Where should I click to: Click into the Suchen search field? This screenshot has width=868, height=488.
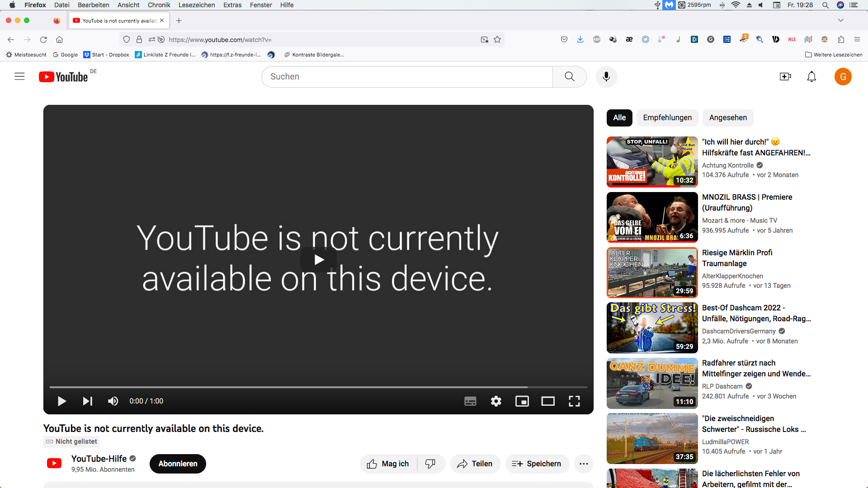pos(407,77)
